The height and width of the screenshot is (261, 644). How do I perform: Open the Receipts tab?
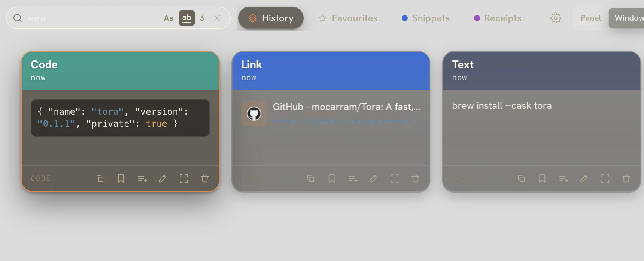pos(498,18)
